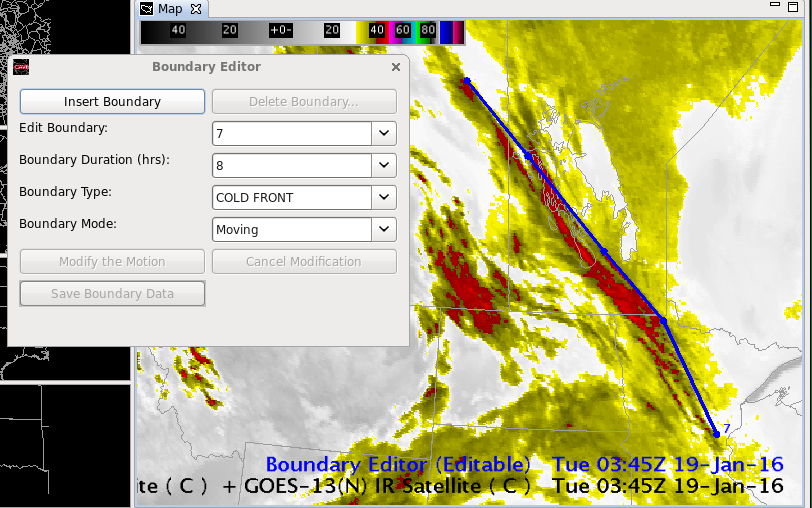Click Save Boundary Data button
812x508 pixels.
(x=112, y=294)
